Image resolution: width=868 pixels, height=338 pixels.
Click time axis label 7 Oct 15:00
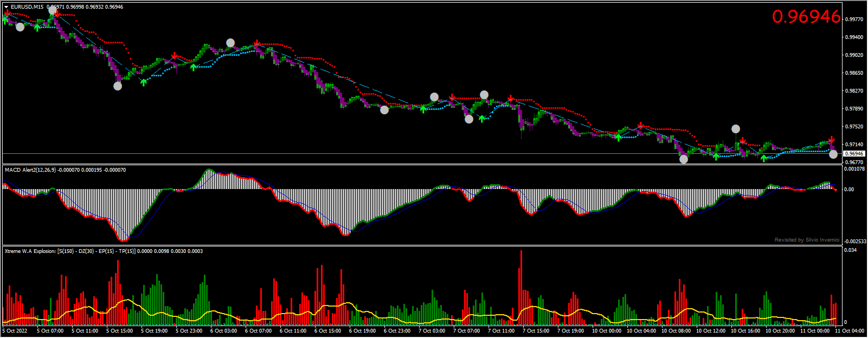pyautogui.click(x=536, y=330)
